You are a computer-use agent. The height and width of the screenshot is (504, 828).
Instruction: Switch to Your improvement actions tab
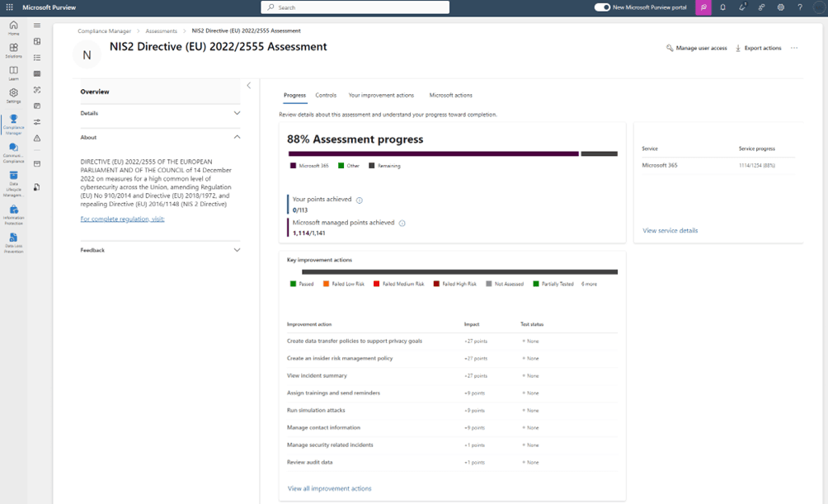tap(381, 96)
